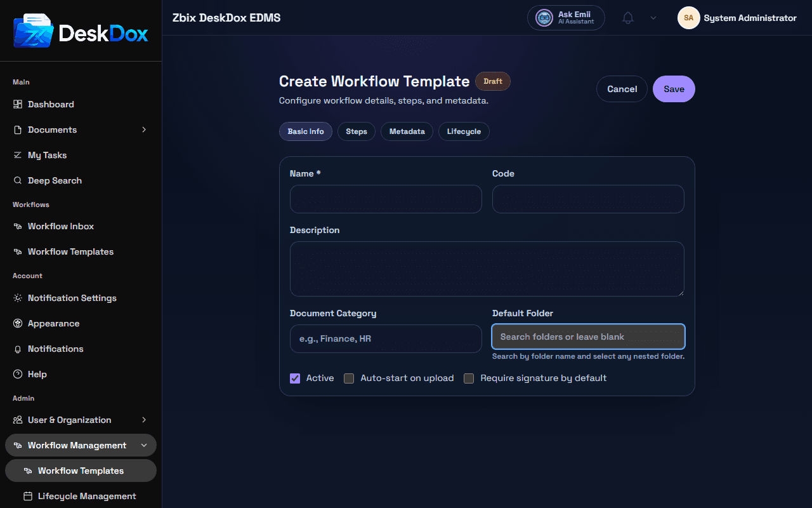
Task: Enable Auto-start on upload checkbox
Action: 349,378
